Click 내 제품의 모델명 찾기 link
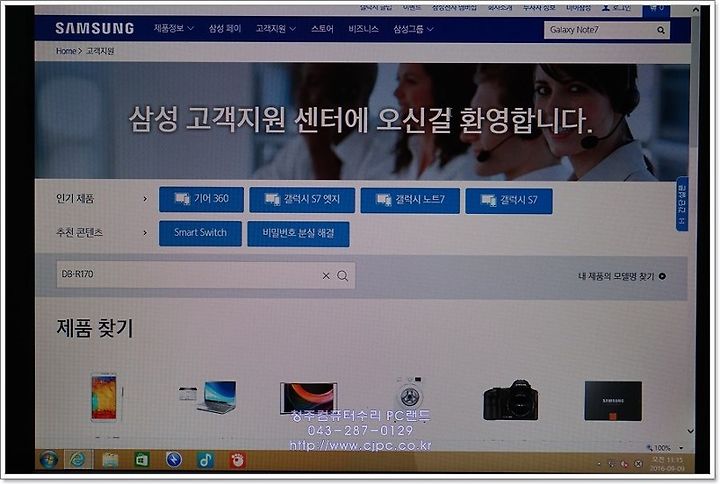This screenshot has height=484, width=720. (616, 276)
